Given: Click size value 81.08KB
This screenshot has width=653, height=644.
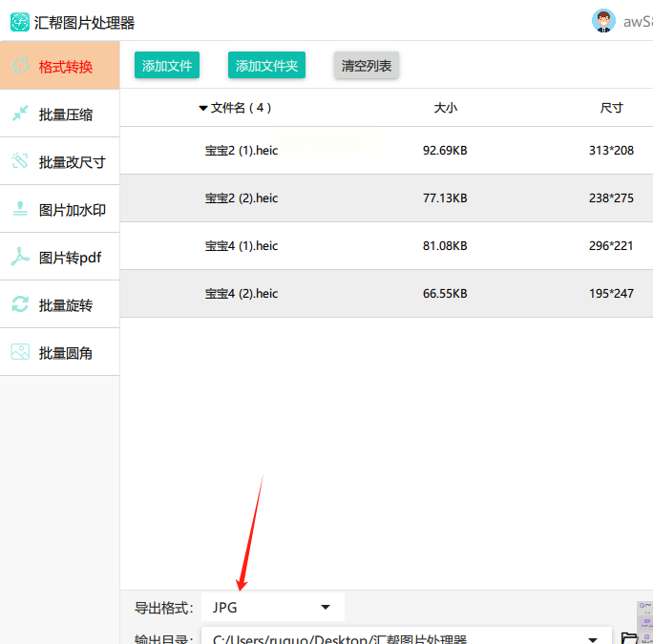Looking at the screenshot, I should pyautogui.click(x=445, y=245).
